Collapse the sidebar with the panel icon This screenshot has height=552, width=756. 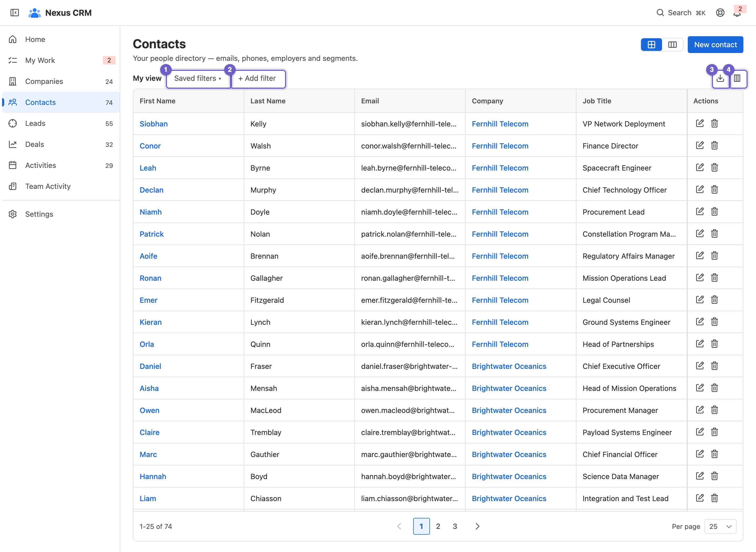coord(15,13)
